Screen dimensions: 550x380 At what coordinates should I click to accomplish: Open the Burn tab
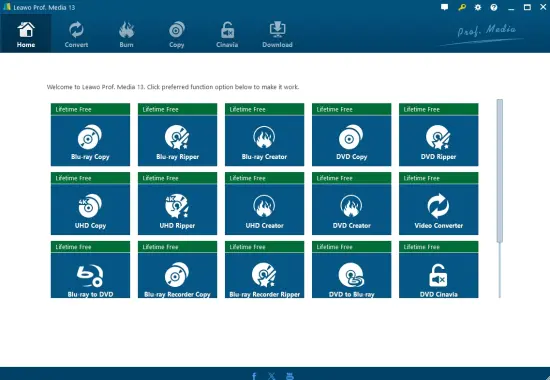tap(126, 34)
